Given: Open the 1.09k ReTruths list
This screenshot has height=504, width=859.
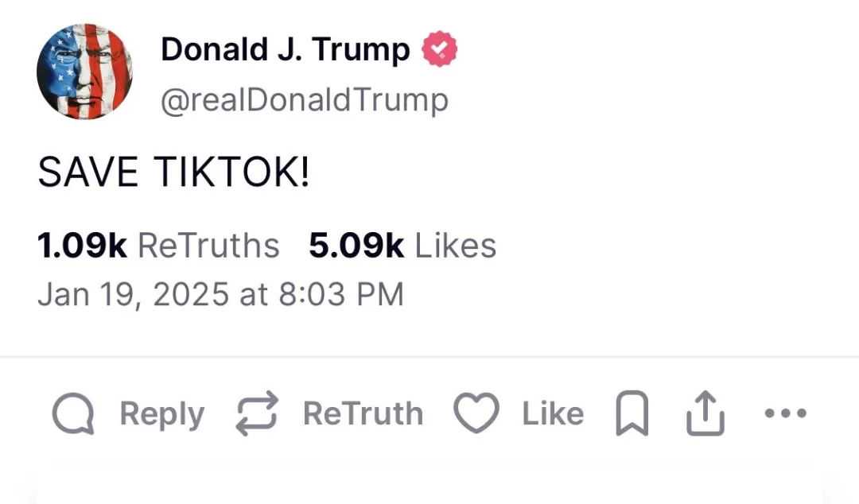Looking at the screenshot, I should (x=157, y=244).
